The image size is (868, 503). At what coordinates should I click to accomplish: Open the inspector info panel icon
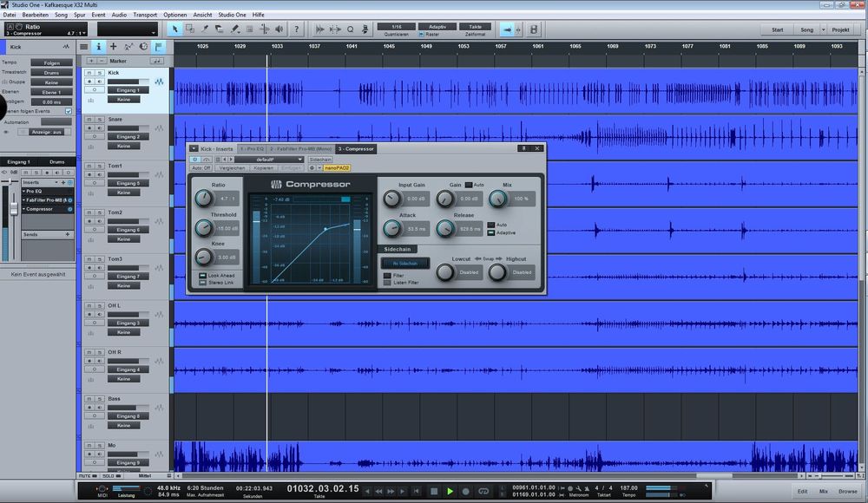tap(98, 47)
